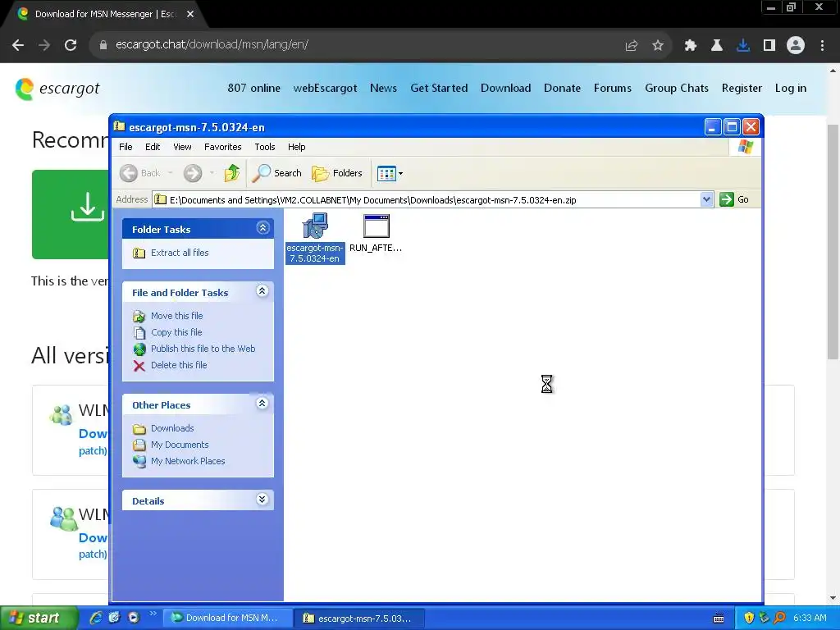Open Downloads in Other Places

pos(172,428)
